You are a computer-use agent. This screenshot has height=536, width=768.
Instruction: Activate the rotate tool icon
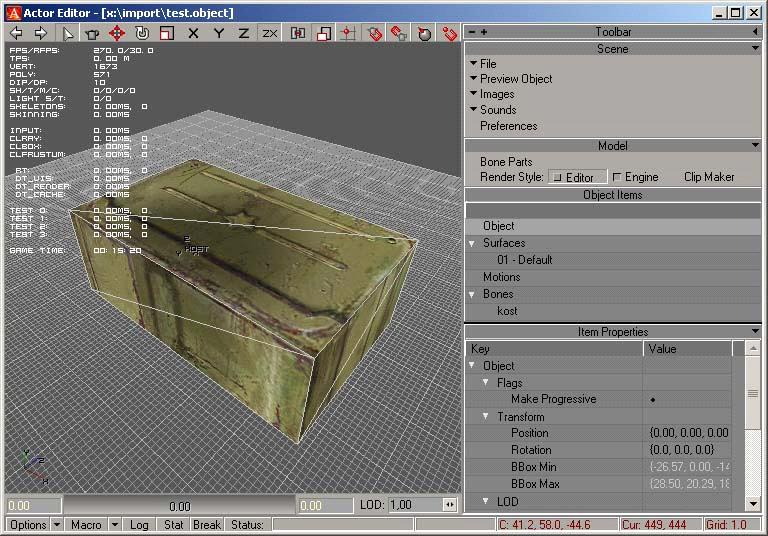[x=142, y=33]
